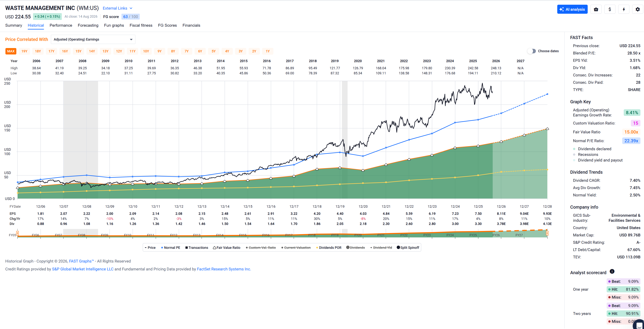Go to the Forecasting tab
This screenshot has height=329, width=644.
pyautogui.click(x=88, y=25)
